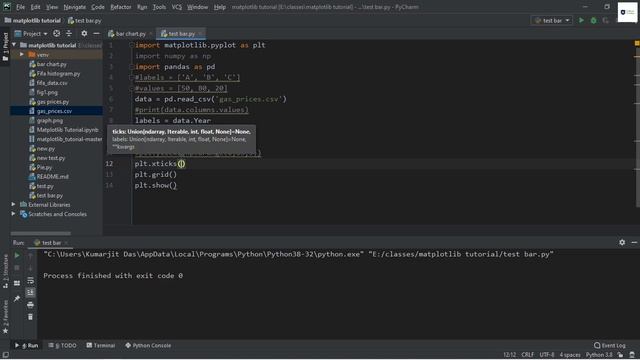Hide the Project tool window
640x360 pixels.
[96, 33]
